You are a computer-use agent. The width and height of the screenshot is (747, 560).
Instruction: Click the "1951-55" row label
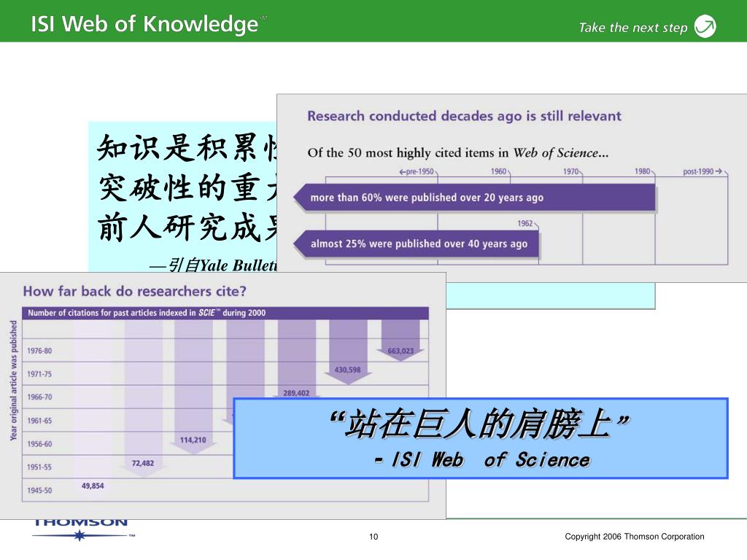39,467
